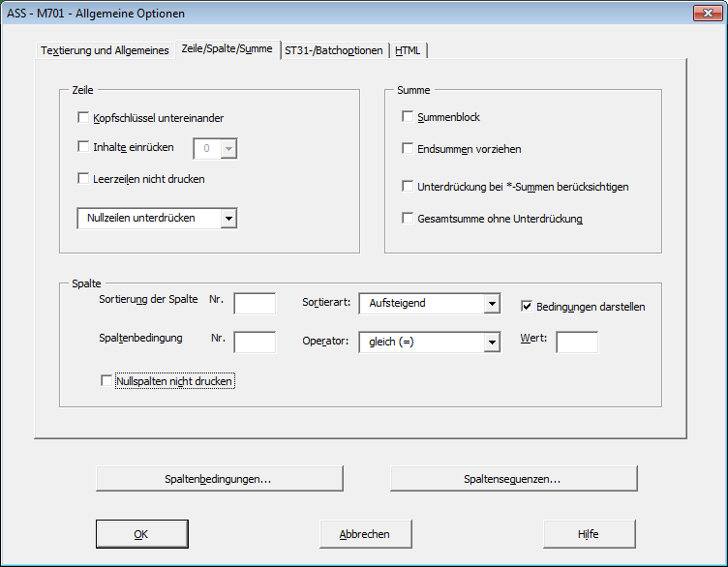Screen dimensions: 728x567
Task: Toggle Unterdrückung bei *-Summen berücksichtigen
Action: pos(408,186)
